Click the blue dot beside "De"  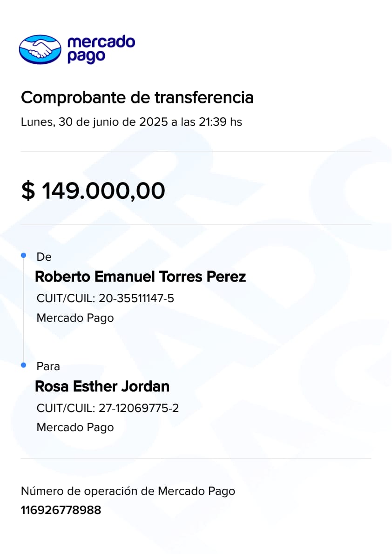(23, 256)
